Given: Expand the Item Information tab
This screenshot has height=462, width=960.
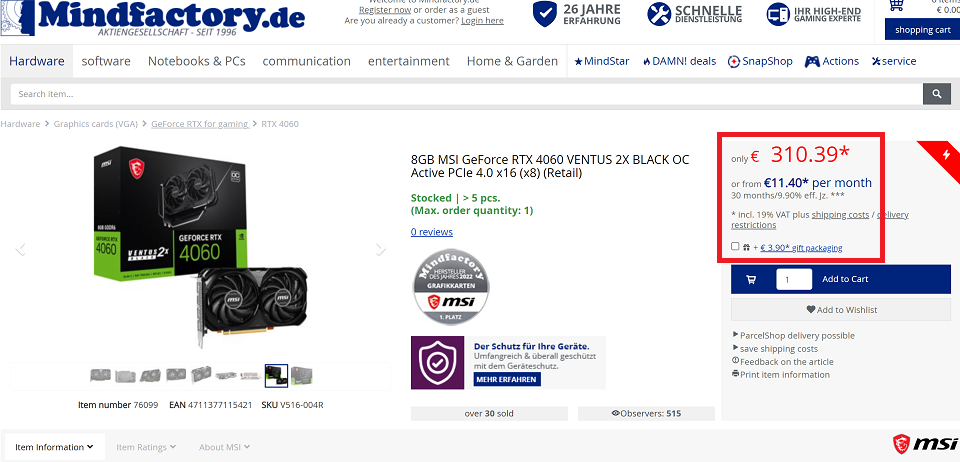Looking at the screenshot, I should [54, 447].
